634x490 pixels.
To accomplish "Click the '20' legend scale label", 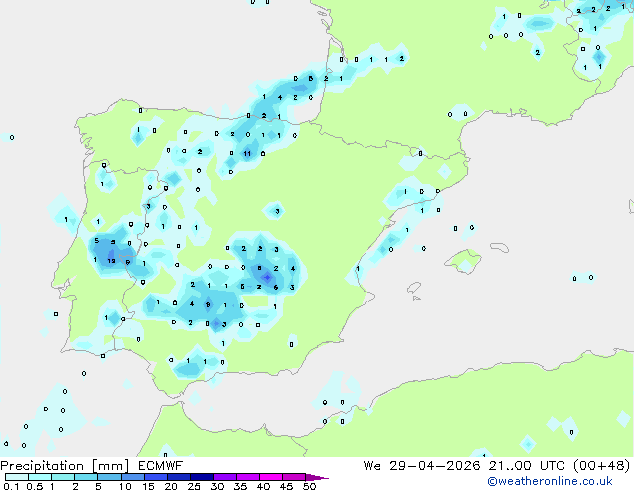I will click(x=171, y=486).
